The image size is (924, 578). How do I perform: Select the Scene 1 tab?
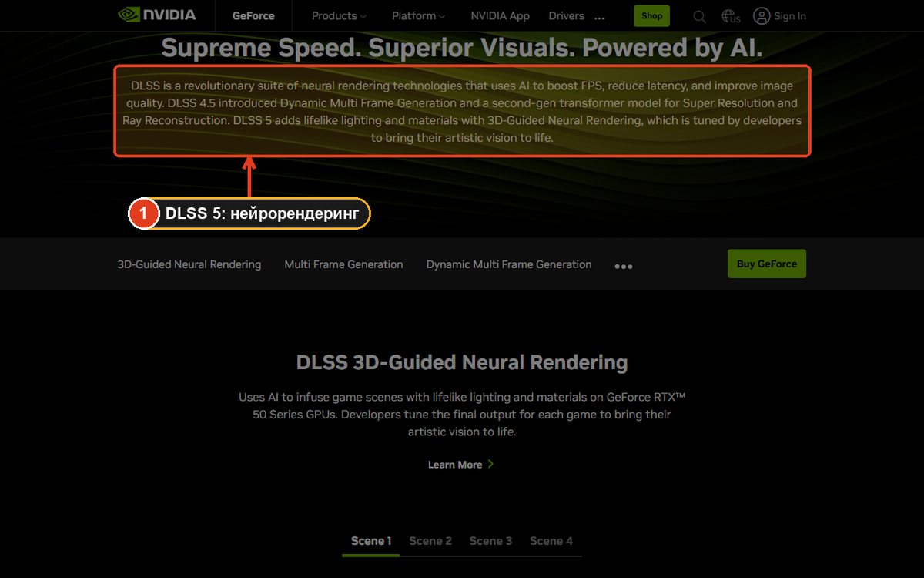[x=371, y=541]
